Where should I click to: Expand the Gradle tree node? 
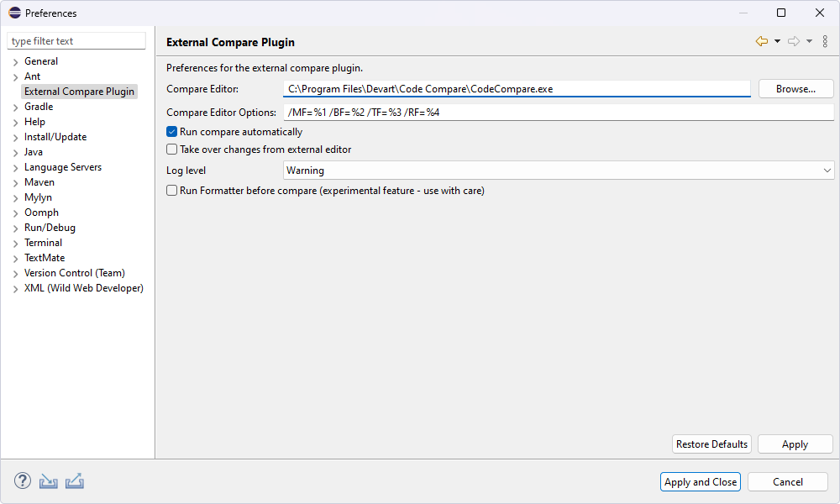point(15,108)
